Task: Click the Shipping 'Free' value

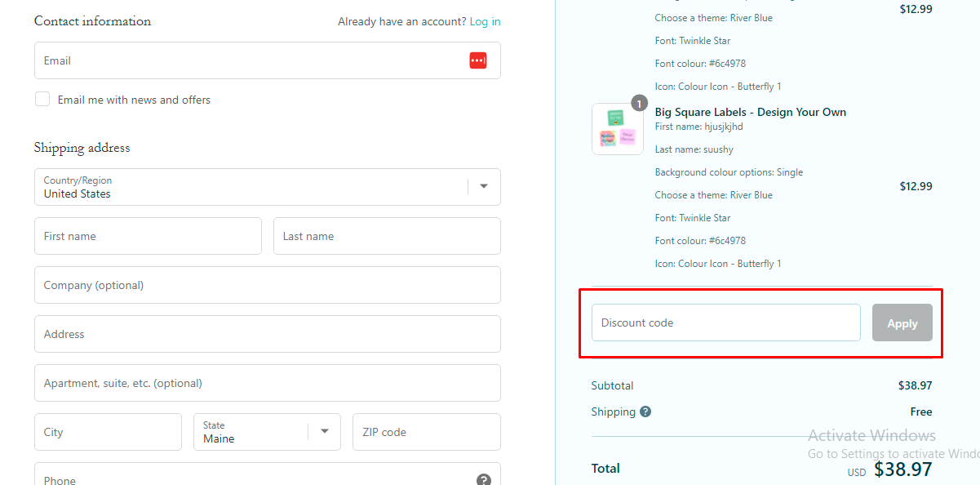Action: pos(921,412)
